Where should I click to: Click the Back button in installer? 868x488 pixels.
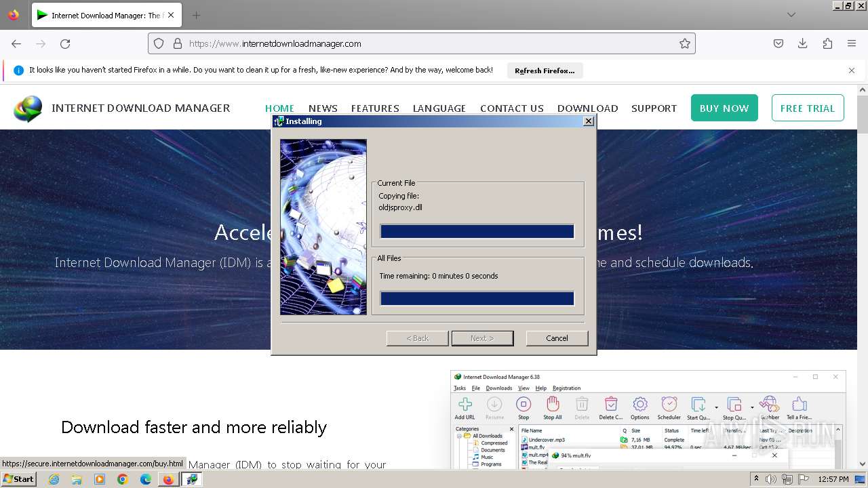coord(417,338)
